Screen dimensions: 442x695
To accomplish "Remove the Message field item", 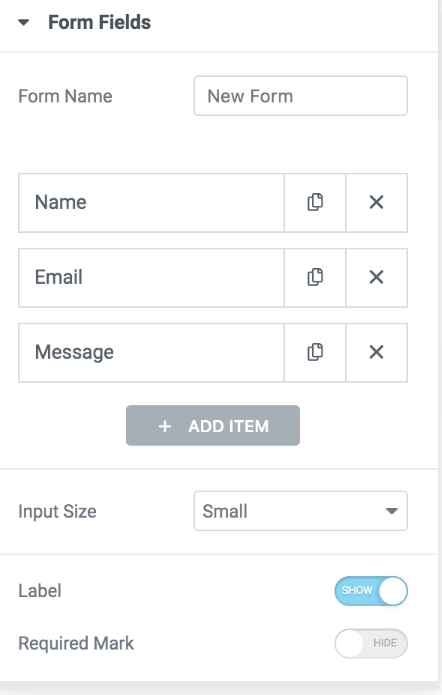I will [376, 352].
